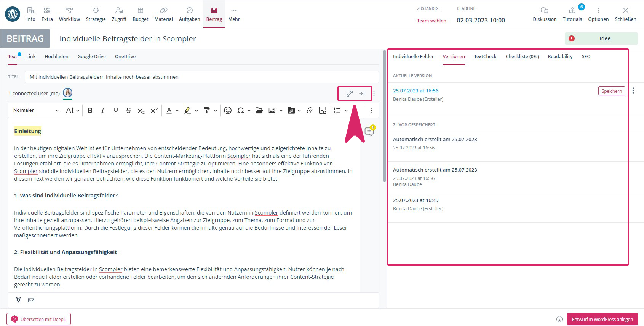Screen dimensions: 644x326
Task: Expand the font size dropdown
Action: pos(72,110)
